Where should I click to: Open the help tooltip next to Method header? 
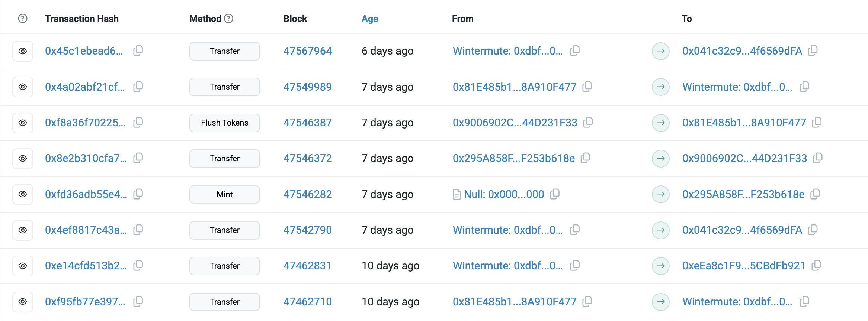coord(229,18)
